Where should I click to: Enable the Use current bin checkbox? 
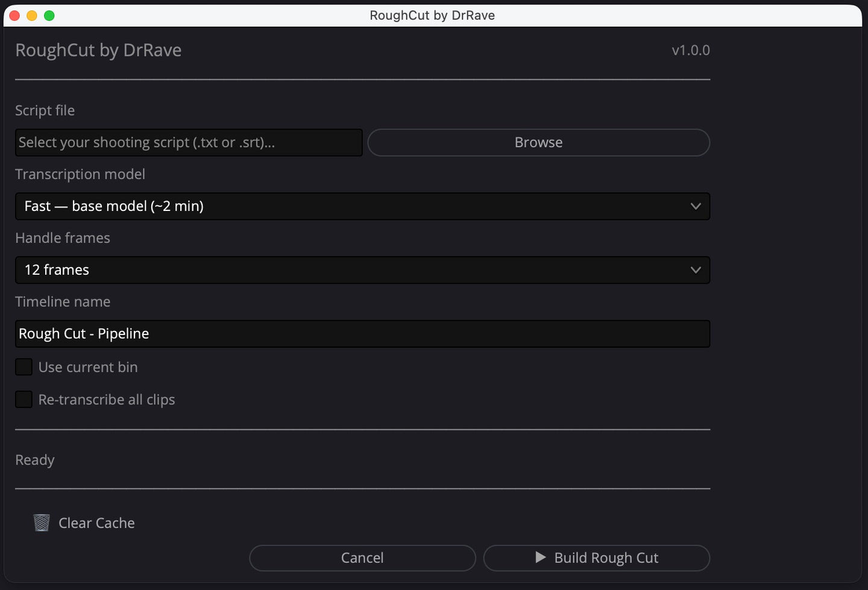(24, 367)
